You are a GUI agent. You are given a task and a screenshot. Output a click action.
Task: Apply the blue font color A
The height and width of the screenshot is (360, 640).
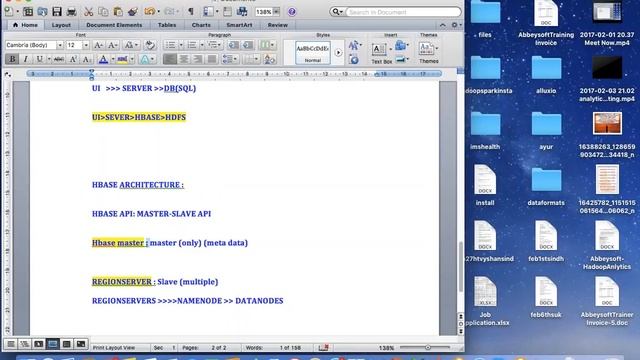click(x=103, y=59)
